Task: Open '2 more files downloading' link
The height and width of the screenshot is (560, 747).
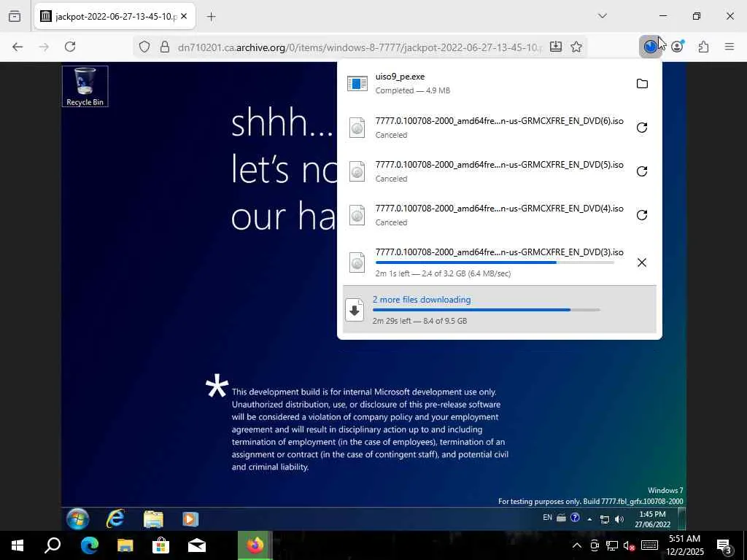Action: [x=422, y=300]
